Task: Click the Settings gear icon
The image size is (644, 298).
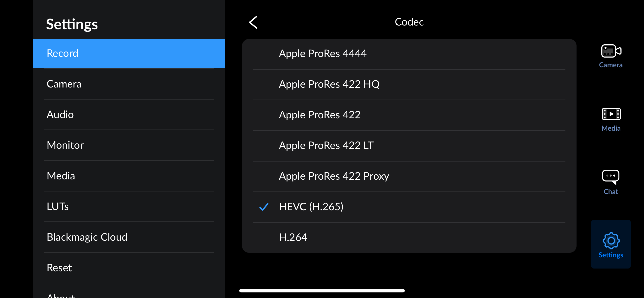Action: [x=610, y=241]
